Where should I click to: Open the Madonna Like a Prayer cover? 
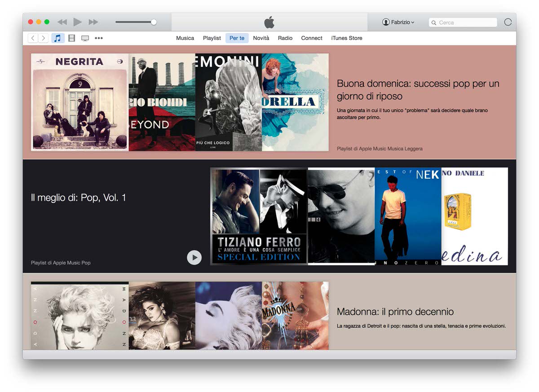point(295,316)
